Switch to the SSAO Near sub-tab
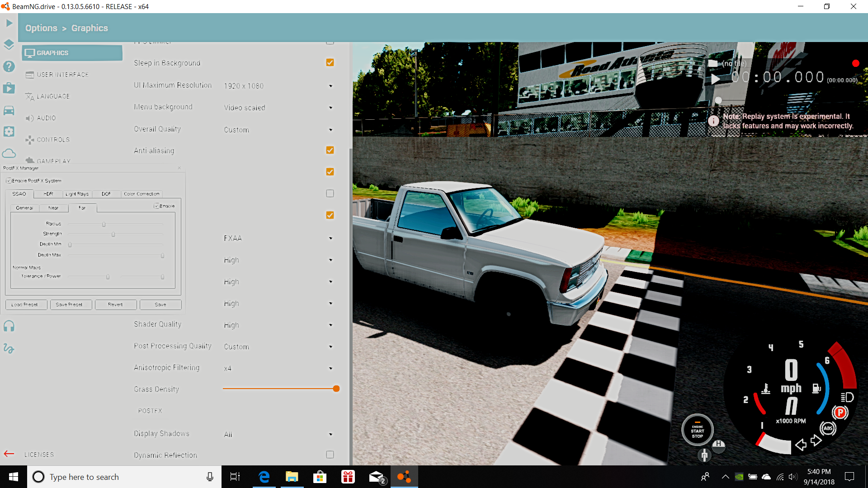Viewport: 868px width, 488px height. (x=53, y=208)
